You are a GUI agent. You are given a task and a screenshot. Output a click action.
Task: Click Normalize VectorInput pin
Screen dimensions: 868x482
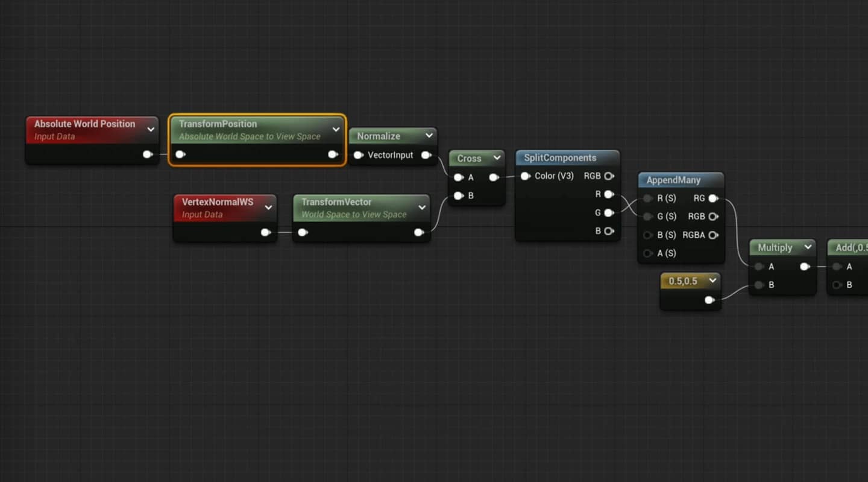(x=358, y=155)
